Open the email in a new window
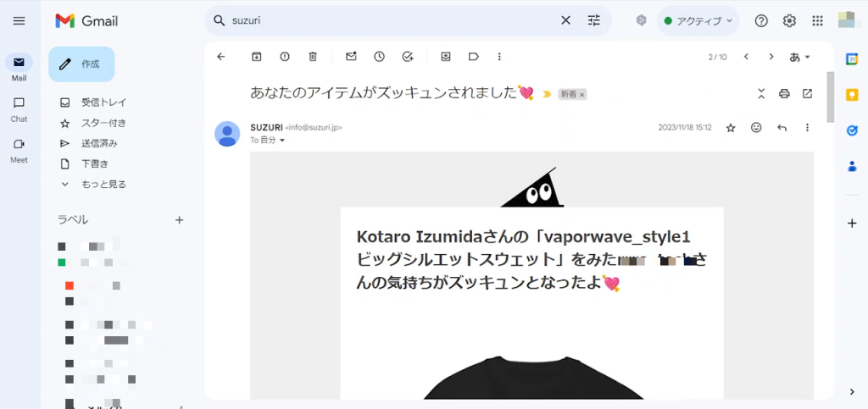Viewport: 868px width, 409px height. [x=808, y=93]
